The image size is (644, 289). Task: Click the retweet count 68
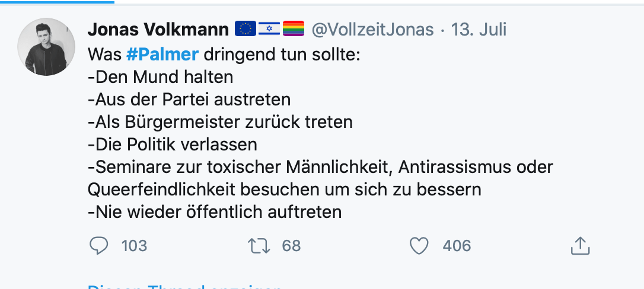[291, 246]
